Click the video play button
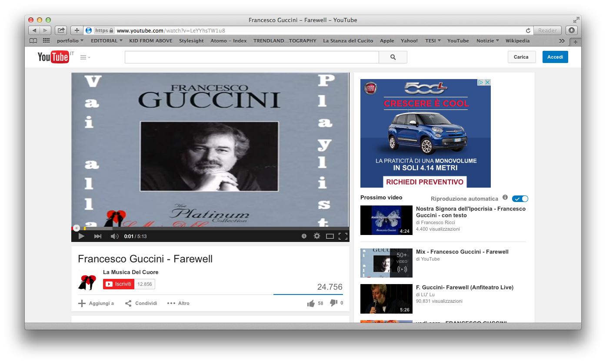Viewport: 606px width, 364px height. [81, 236]
